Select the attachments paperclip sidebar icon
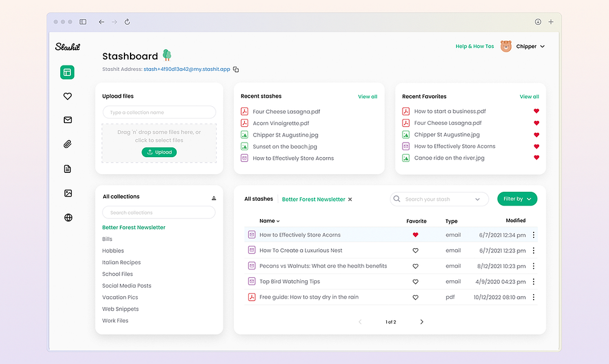609x364 pixels. [x=67, y=144]
